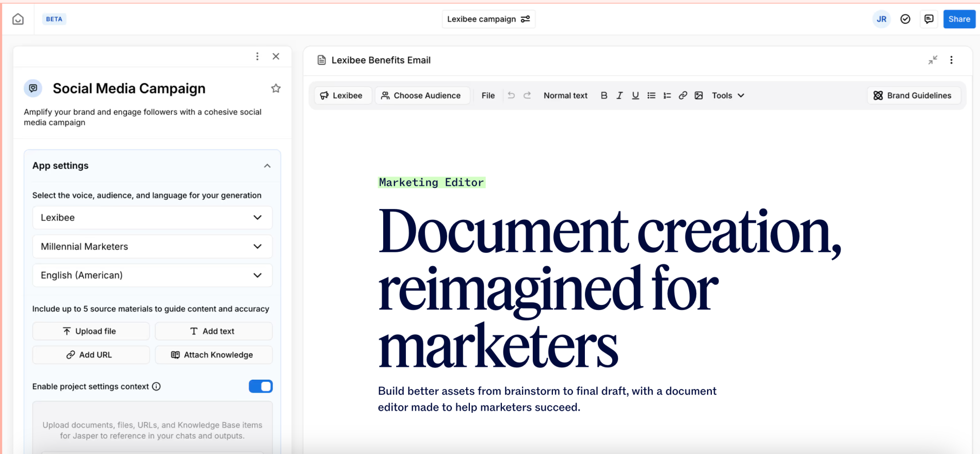
Task: Disable project settings context toggle
Action: click(x=260, y=386)
